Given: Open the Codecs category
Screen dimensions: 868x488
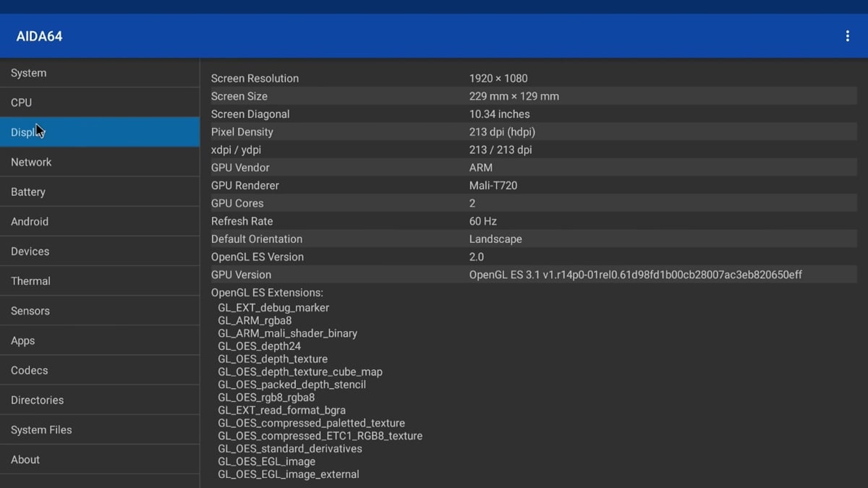Looking at the screenshot, I should (x=30, y=370).
